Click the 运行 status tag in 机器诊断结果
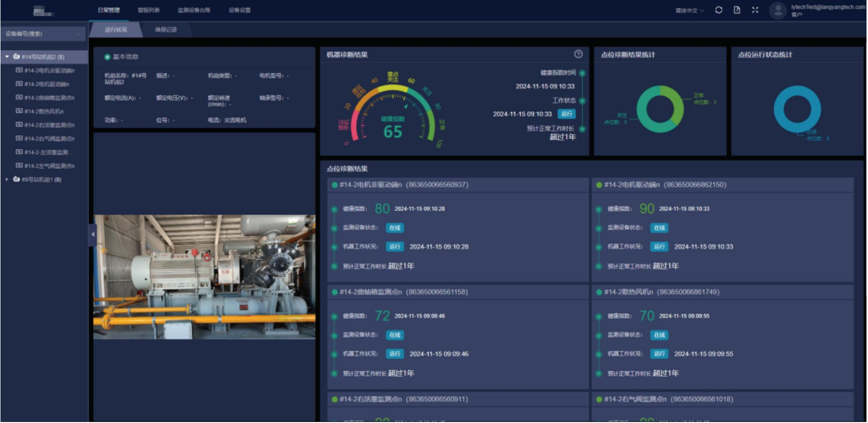 click(x=566, y=114)
